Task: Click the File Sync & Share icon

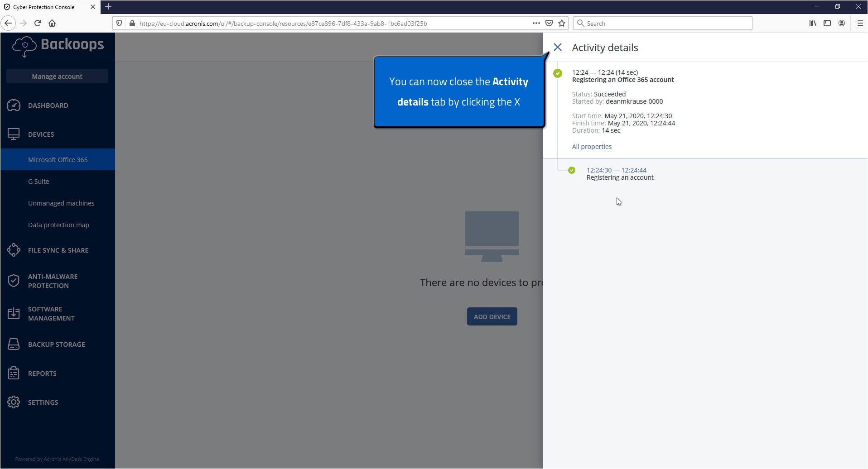Action: point(14,250)
